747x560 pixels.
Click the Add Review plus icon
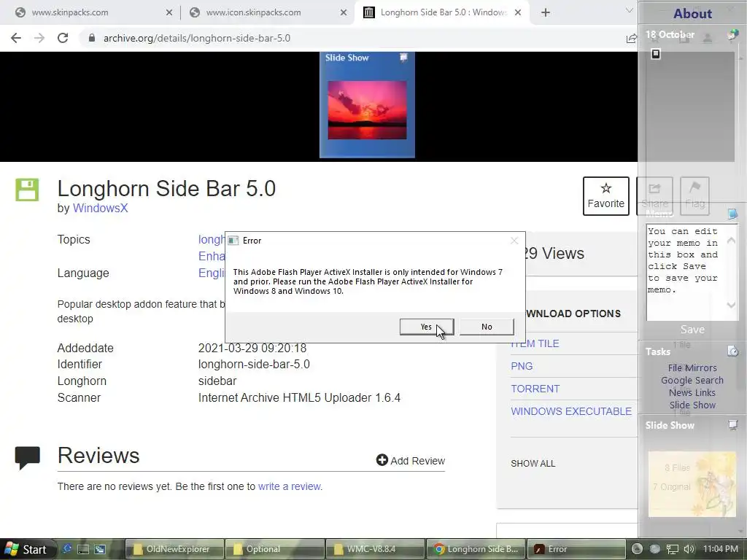pos(382,460)
